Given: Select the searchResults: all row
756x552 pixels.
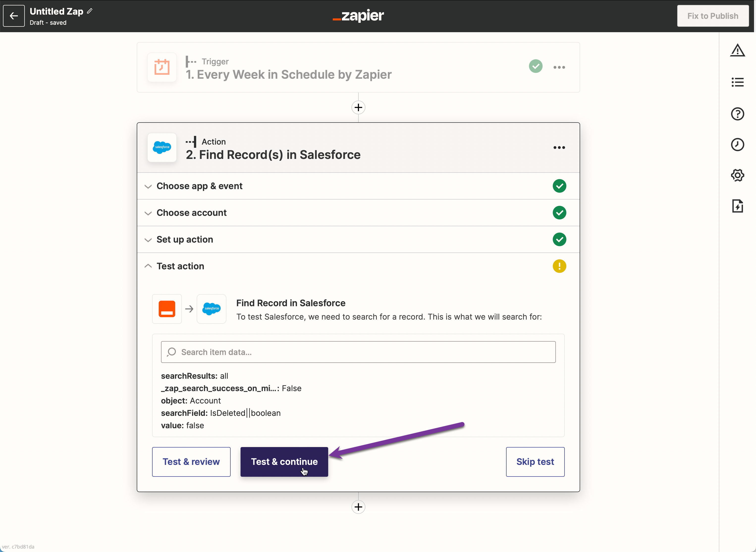Looking at the screenshot, I should pos(195,376).
